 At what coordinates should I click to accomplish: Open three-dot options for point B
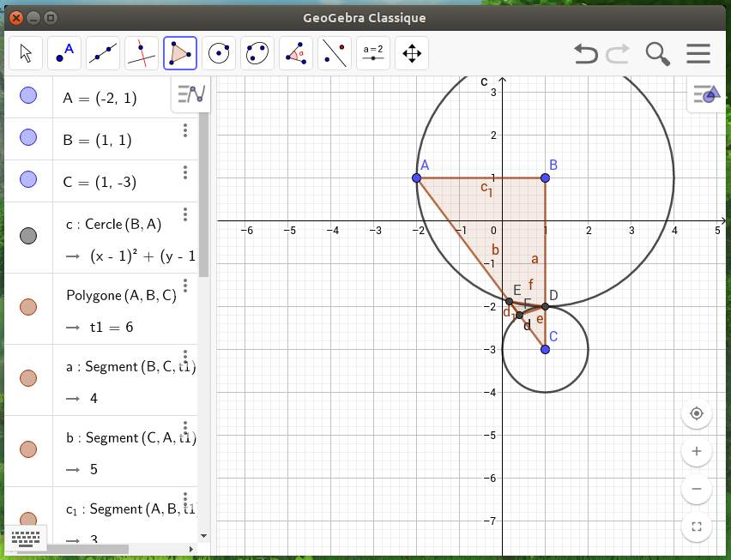coord(185,130)
